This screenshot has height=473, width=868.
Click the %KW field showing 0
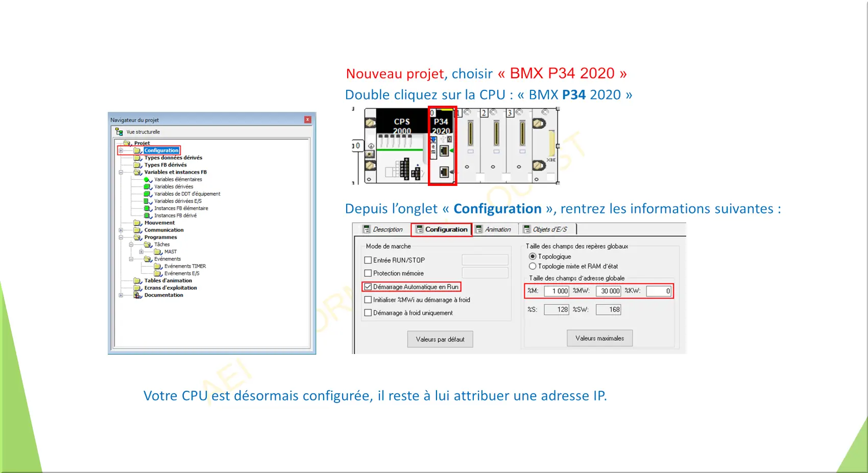pyautogui.click(x=659, y=291)
